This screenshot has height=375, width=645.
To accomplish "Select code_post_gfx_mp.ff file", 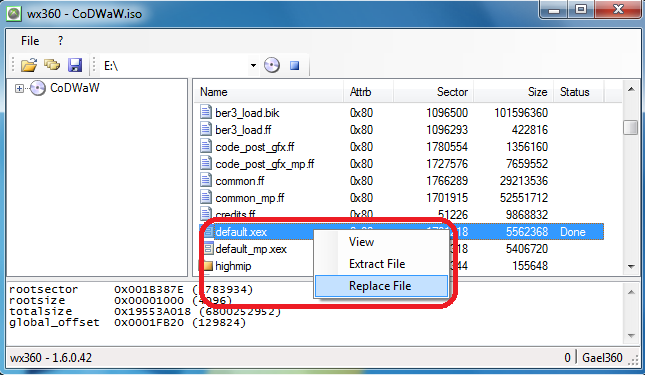I will point(264,164).
